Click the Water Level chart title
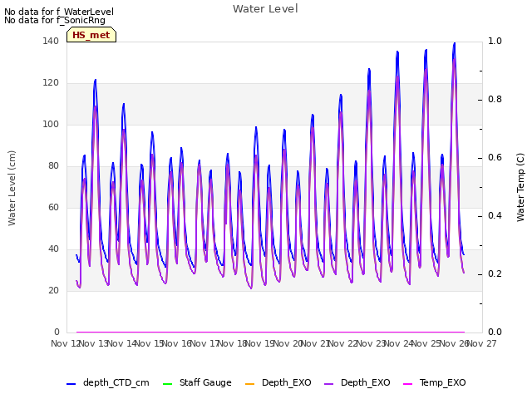Viewport: 532px width, 399px height. tap(265, 9)
